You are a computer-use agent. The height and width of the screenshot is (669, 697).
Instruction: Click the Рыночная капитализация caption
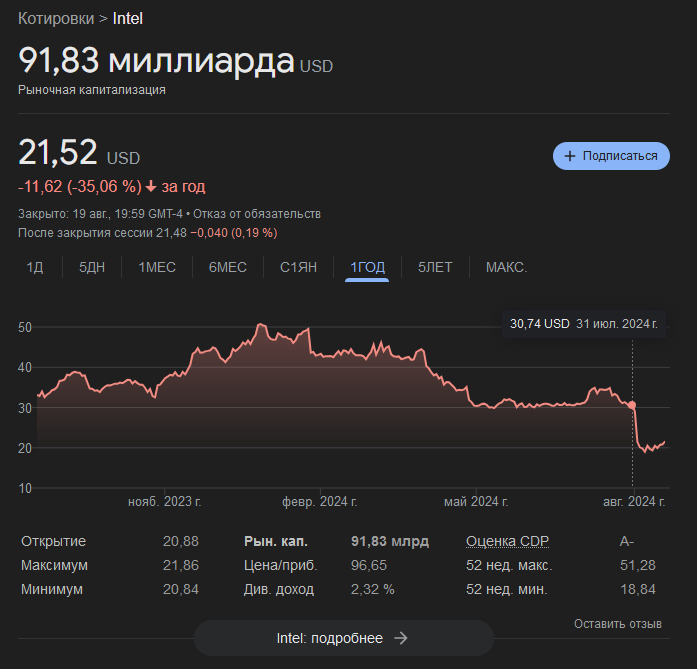click(92, 90)
